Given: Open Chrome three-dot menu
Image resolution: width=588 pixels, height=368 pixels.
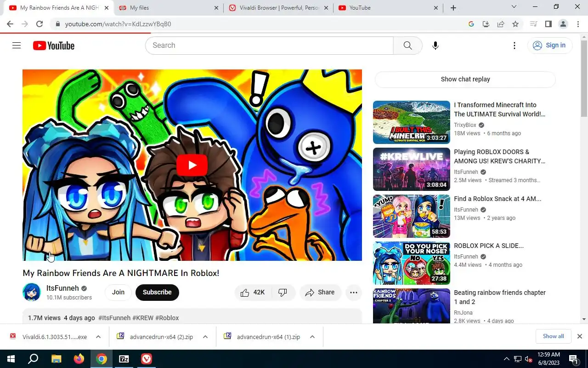Looking at the screenshot, I should coord(578,24).
